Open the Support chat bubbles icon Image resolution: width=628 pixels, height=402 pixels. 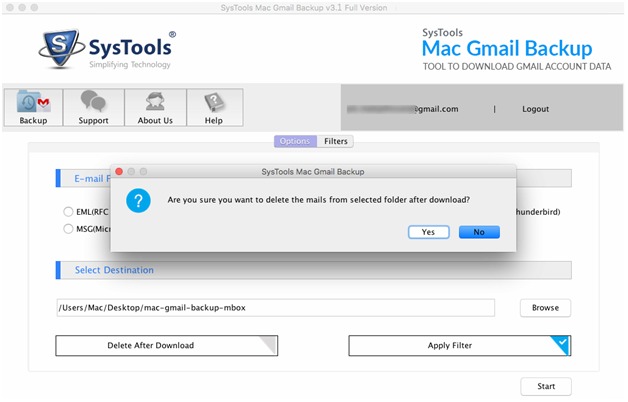(93, 107)
